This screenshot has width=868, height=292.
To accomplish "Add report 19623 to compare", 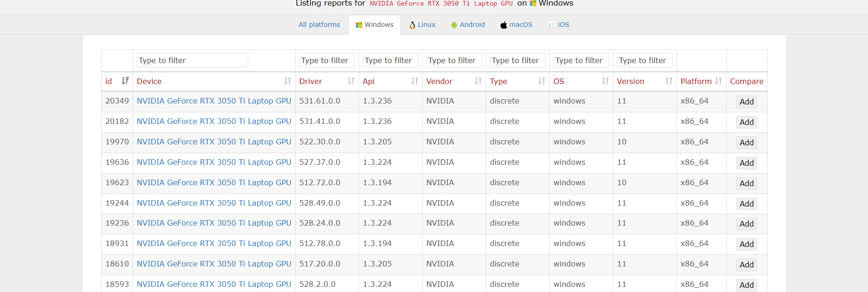I will click(746, 183).
